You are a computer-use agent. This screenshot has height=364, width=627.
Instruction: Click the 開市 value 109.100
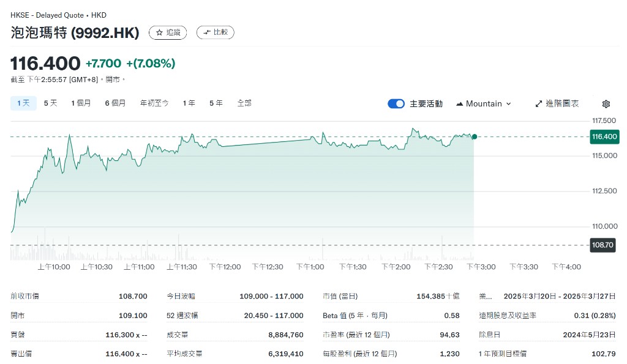[x=133, y=315]
